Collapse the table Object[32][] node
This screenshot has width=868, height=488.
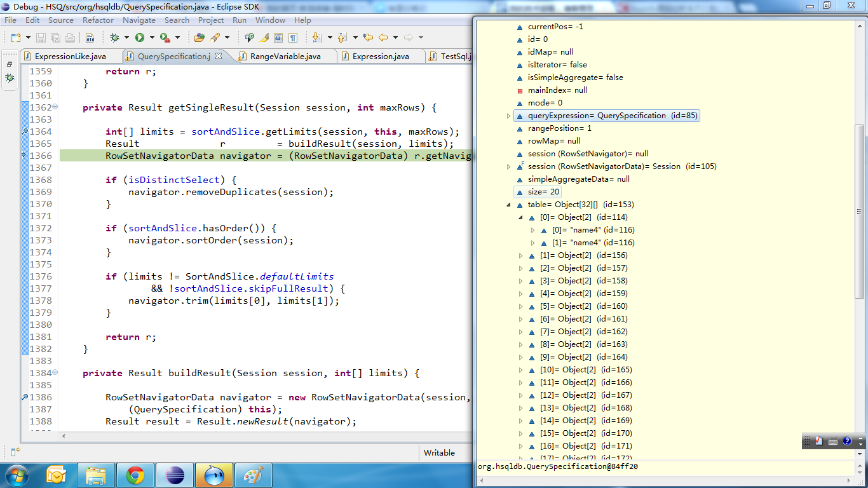coord(508,205)
